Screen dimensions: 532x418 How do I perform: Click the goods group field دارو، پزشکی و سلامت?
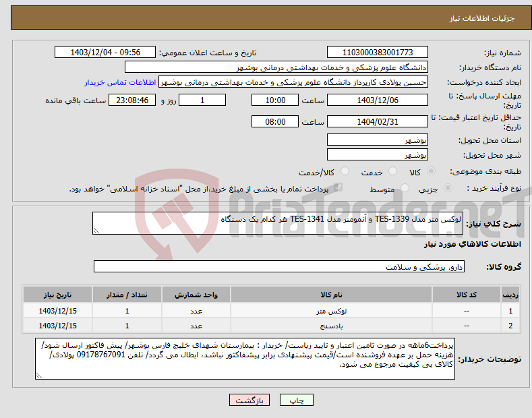(279, 267)
